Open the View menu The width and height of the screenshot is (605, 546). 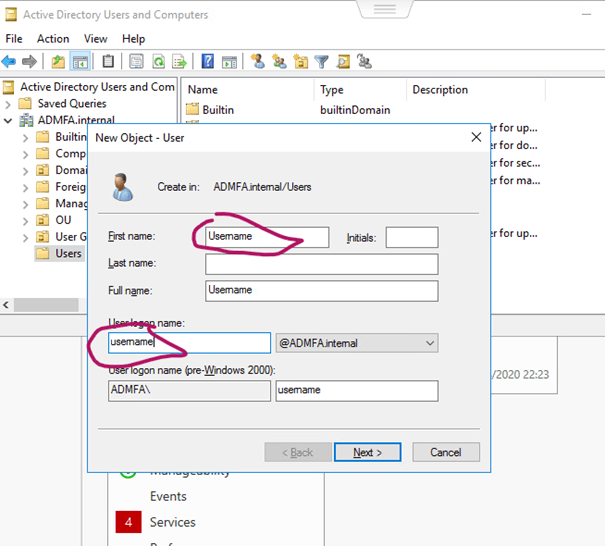pyautogui.click(x=96, y=39)
